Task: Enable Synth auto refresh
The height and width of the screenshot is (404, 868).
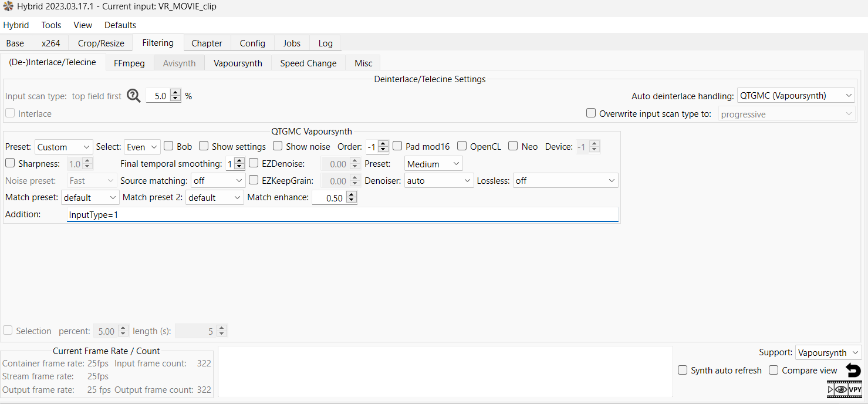Action: point(683,370)
